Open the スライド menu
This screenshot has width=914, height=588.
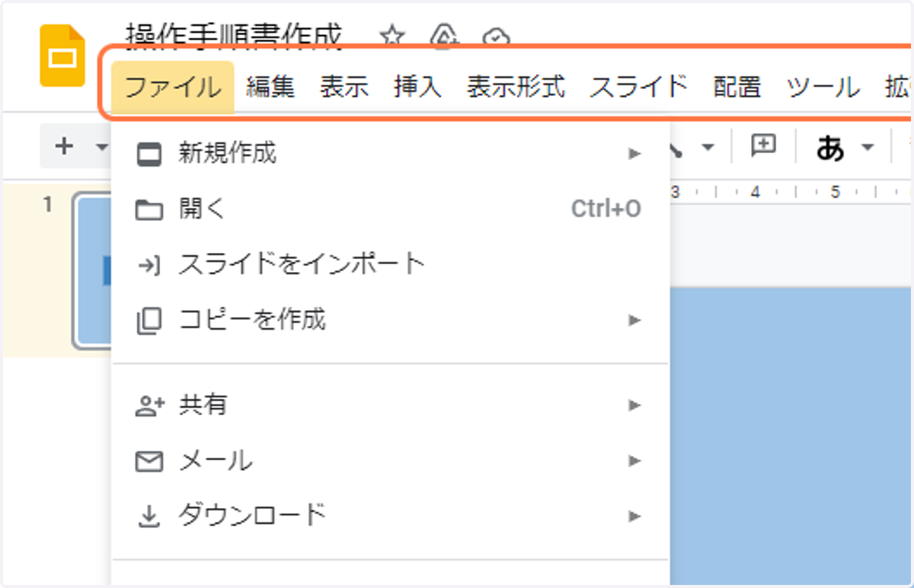point(639,87)
